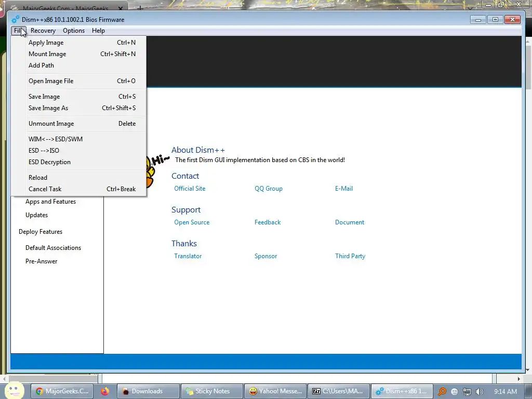Open the File menu
The height and width of the screenshot is (399, 532).
pyautogui.click(x=18, y=31)
